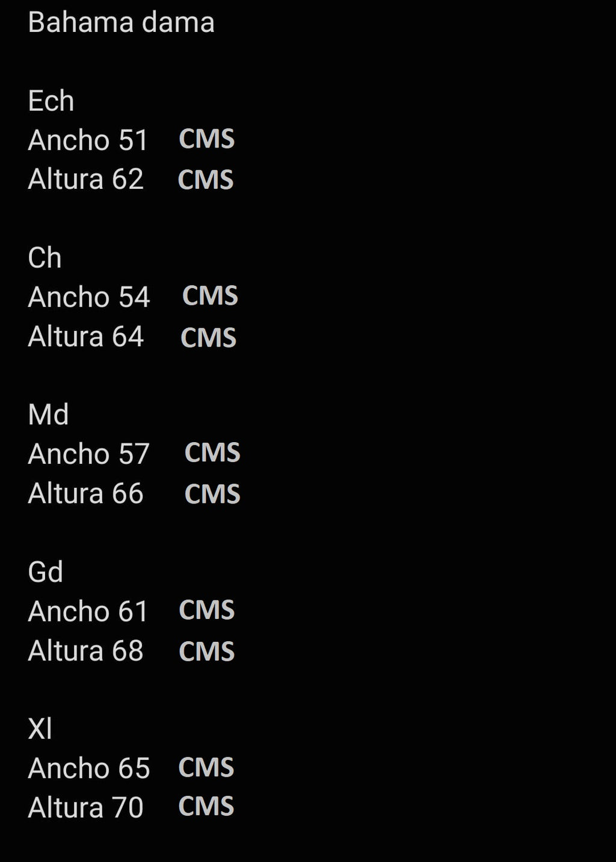Click the Ancho 57 measurement line
The height and width of the screenshot is (862, 616).
tap(89, 454)
